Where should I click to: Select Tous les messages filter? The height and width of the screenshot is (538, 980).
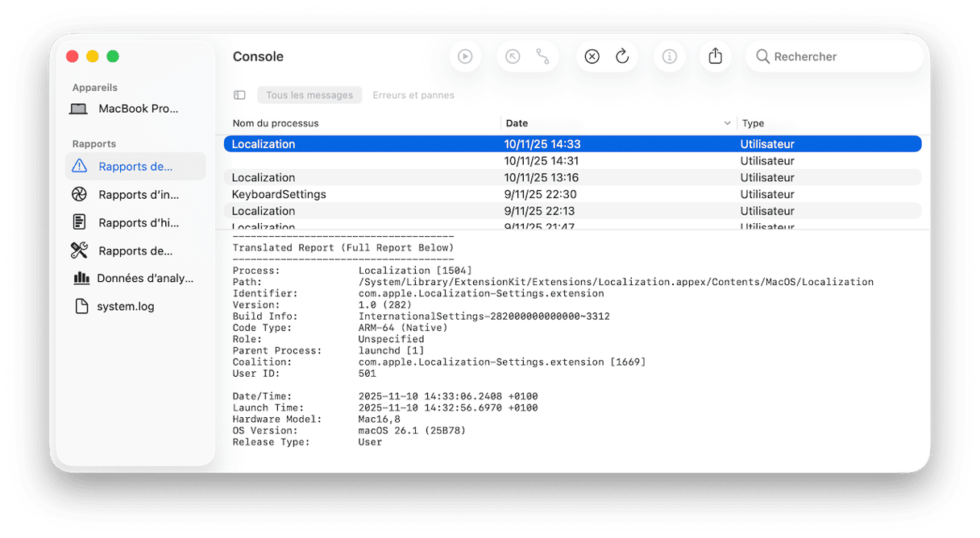[309, 95]
